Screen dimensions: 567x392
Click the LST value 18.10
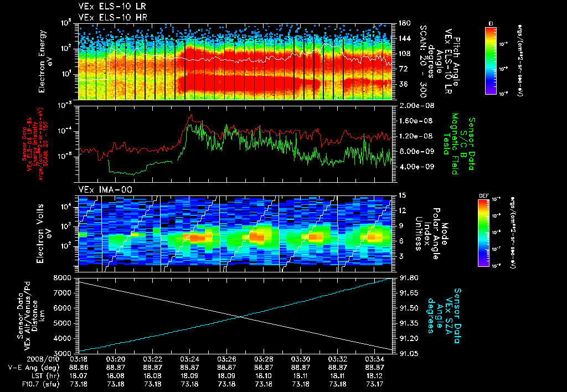264,376
